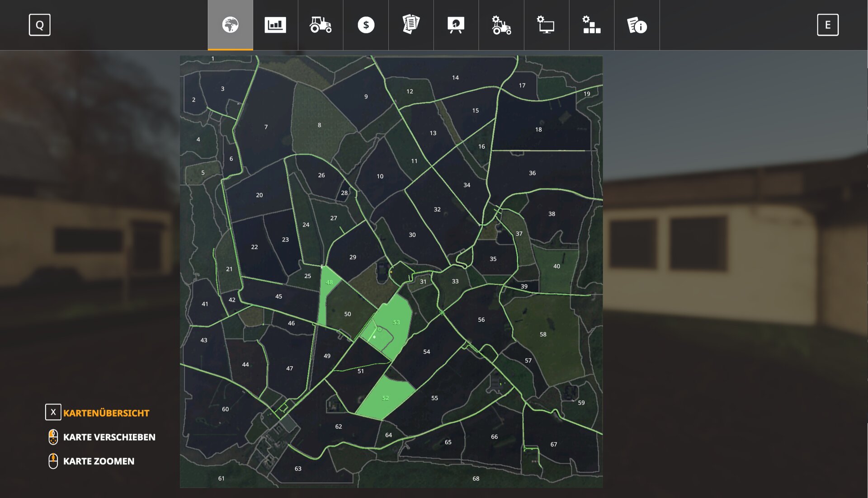The image size is (868, 498).
Task: Open the tractor gear game settings tab
Action: 501,25
